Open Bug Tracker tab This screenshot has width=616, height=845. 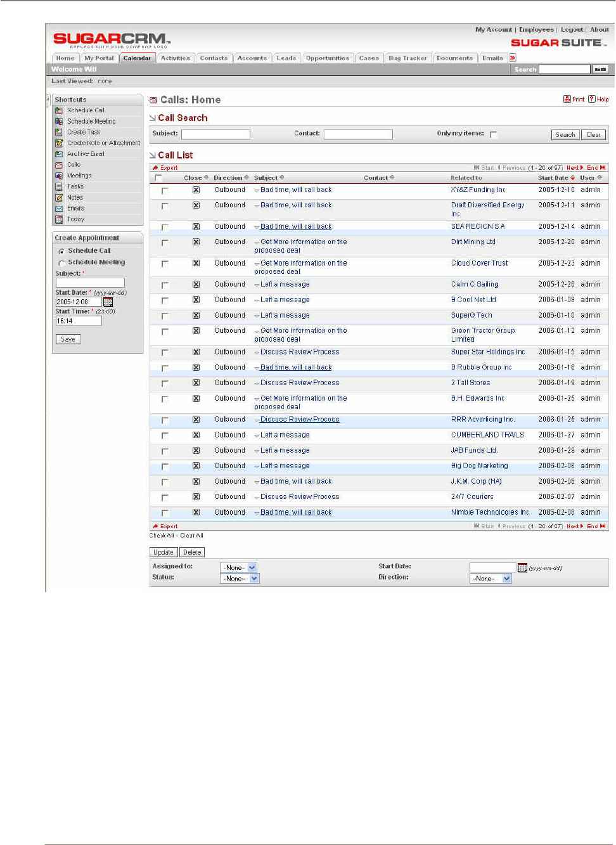(407, 58)
